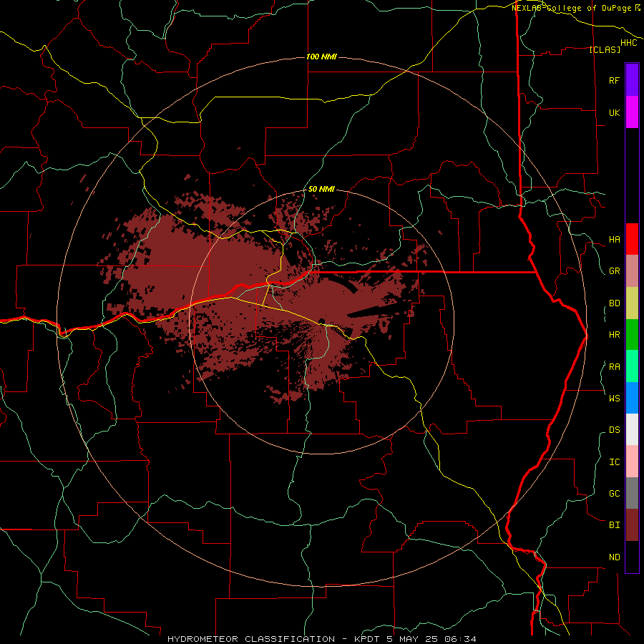
Task: Click the BI legend label
Action: coord(614,525)
